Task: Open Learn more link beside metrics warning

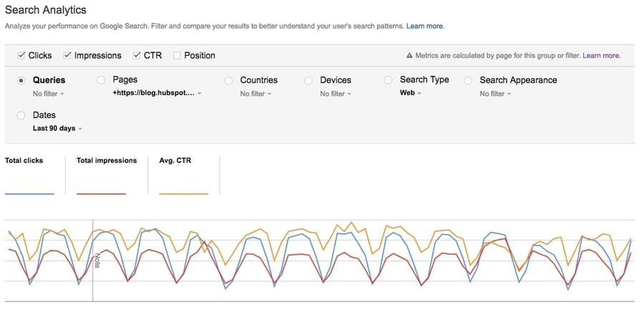Action: [601, 55]
